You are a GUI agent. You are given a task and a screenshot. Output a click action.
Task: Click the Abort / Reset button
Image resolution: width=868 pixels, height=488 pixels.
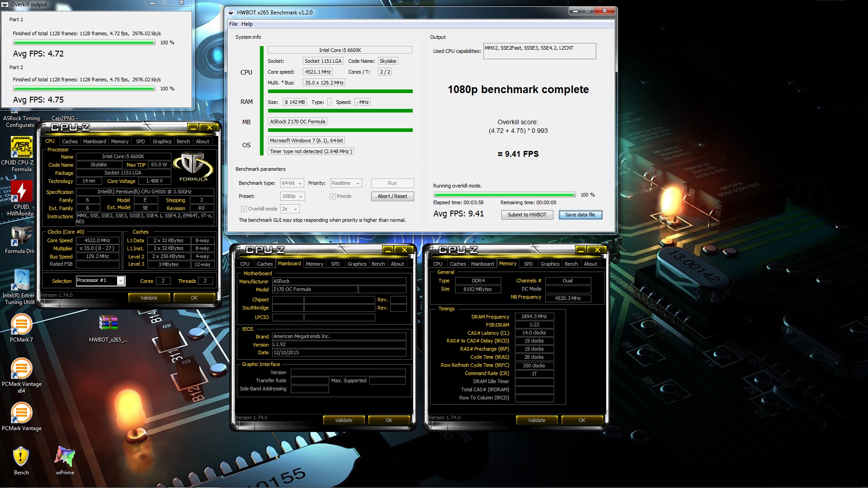[392, 197]
